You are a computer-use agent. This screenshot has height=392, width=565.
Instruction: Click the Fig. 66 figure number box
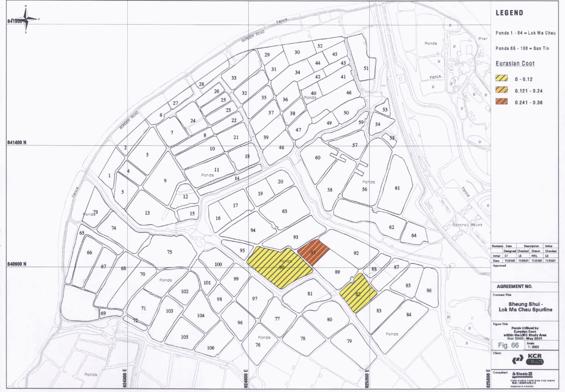508,345
